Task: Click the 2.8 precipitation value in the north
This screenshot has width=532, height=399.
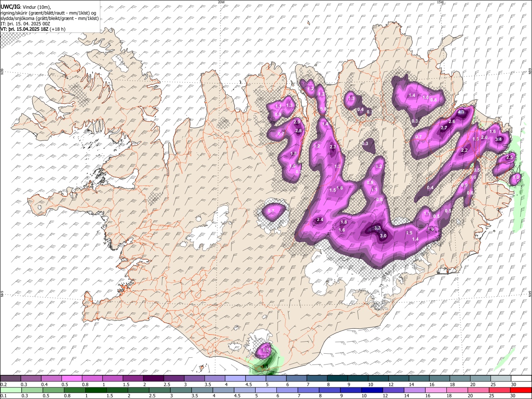Action: pos(298,131)
